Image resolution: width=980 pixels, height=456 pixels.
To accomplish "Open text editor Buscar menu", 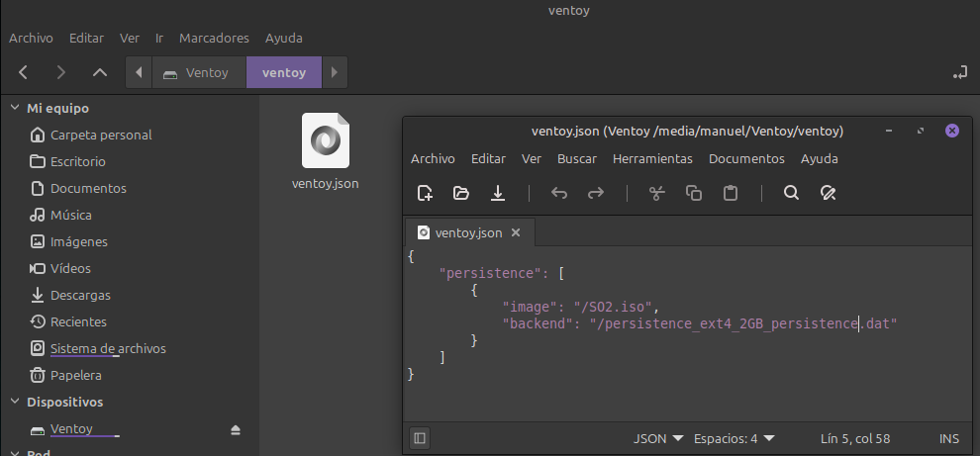I will (577, 158).
